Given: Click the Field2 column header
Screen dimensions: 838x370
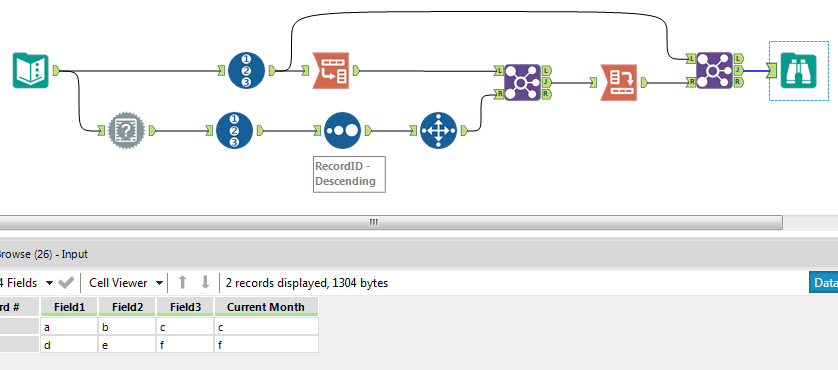Looking at the screenshot, I should (127, 307).
